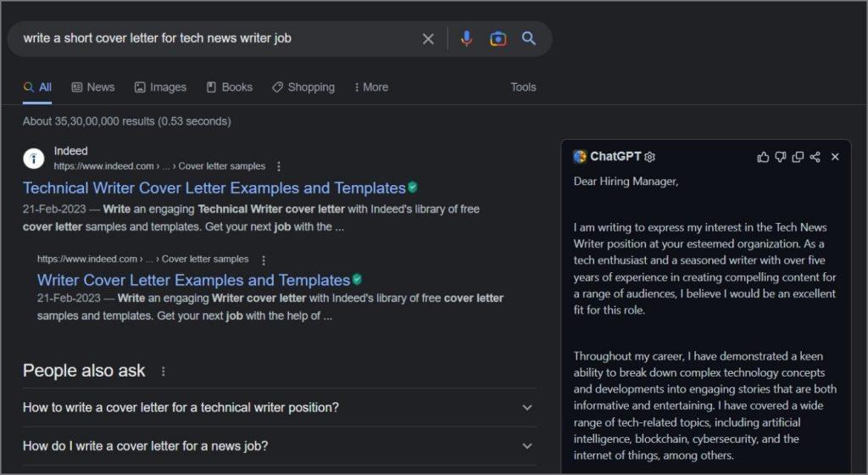Click verified badge next to Writer Cover Letter title
The width and height of the screenshot is (868, 475).
coord(357,280)
